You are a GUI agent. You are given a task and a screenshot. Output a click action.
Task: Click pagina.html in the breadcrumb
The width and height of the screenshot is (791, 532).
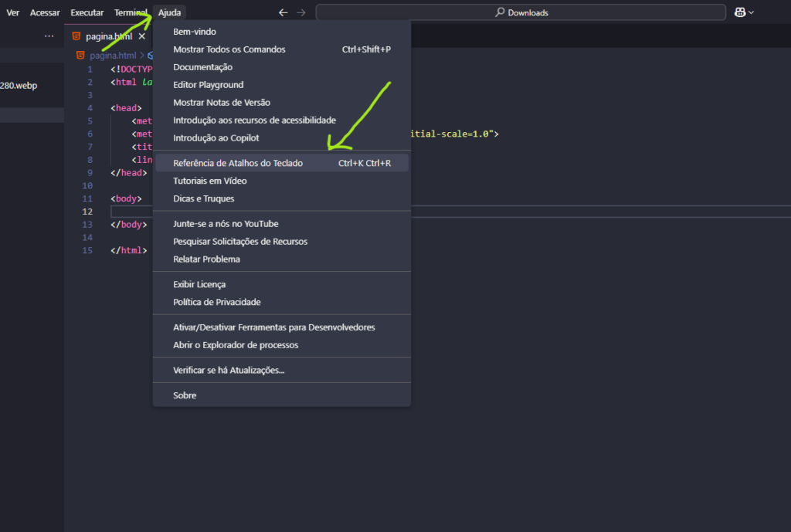(x=112, y=56)
